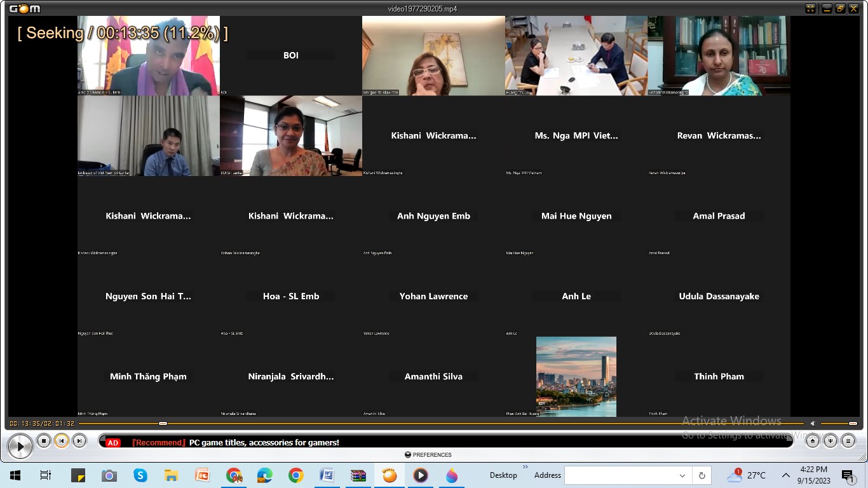Open the colorful droplet app taskbar icon
The width and height of the screenshot is (868, 488).
pos(452,475)
